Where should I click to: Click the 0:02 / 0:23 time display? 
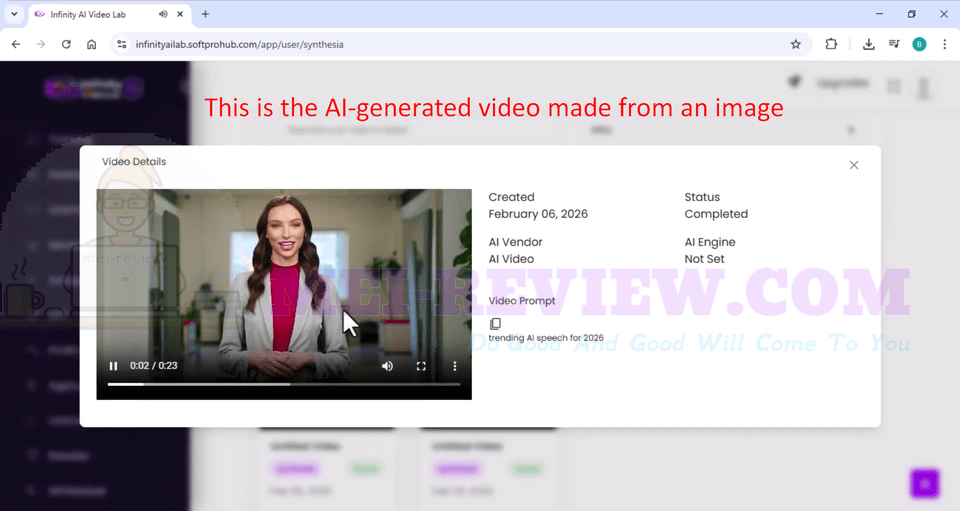[x=154, y=365]
